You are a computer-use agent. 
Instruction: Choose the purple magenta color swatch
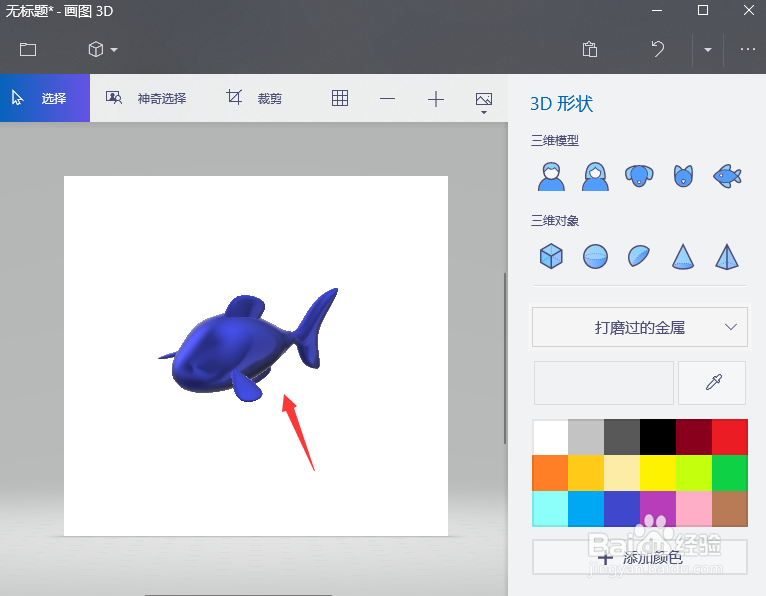point(658,509)
